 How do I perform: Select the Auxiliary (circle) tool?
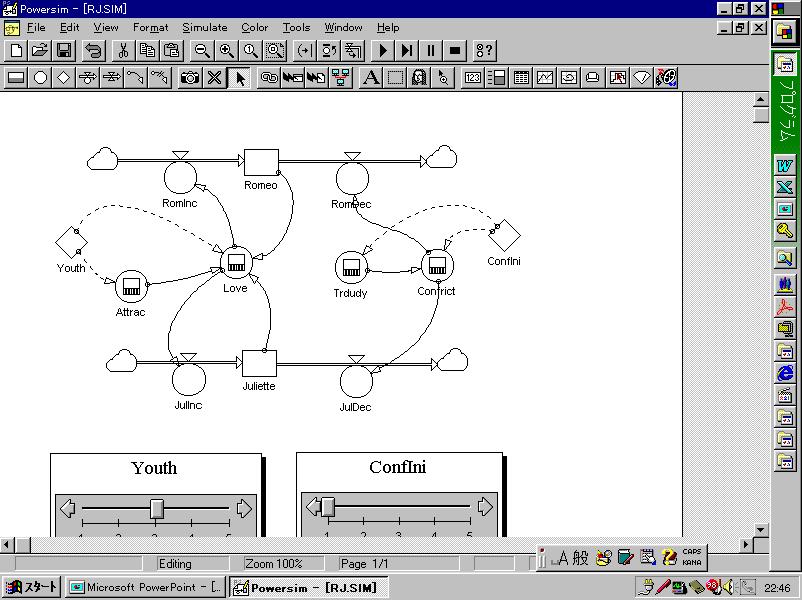click(x=40, y=78)
